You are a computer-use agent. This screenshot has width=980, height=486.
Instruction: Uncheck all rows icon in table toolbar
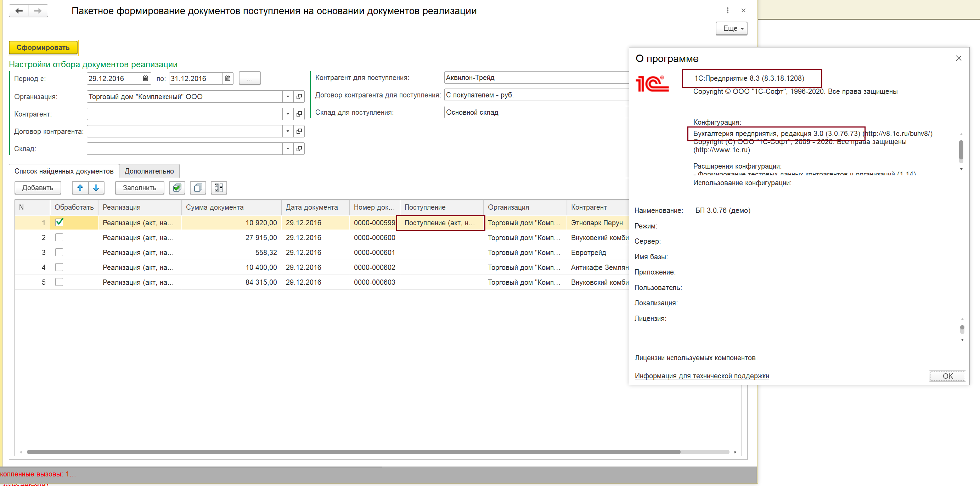198,188
